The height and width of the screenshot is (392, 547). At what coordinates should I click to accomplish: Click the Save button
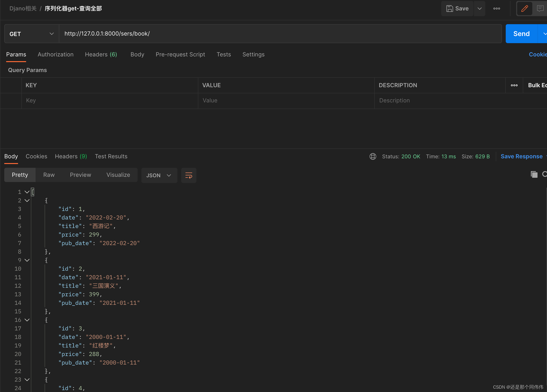[x=457, y=9]
